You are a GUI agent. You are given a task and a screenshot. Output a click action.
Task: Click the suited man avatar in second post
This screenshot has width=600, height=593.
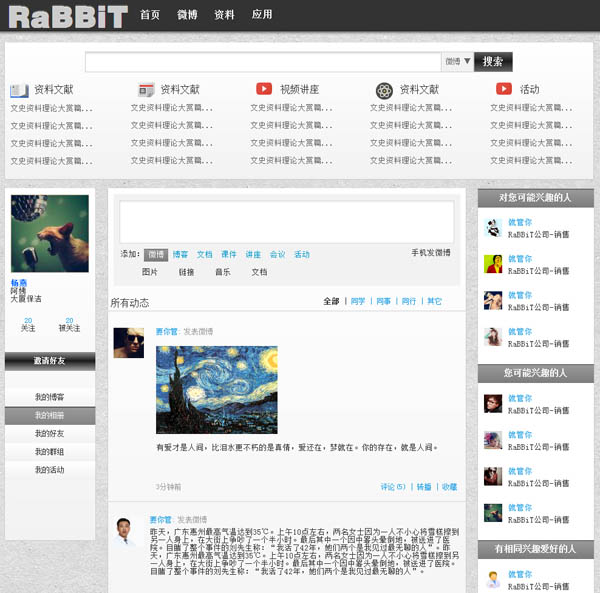point(124,531)
